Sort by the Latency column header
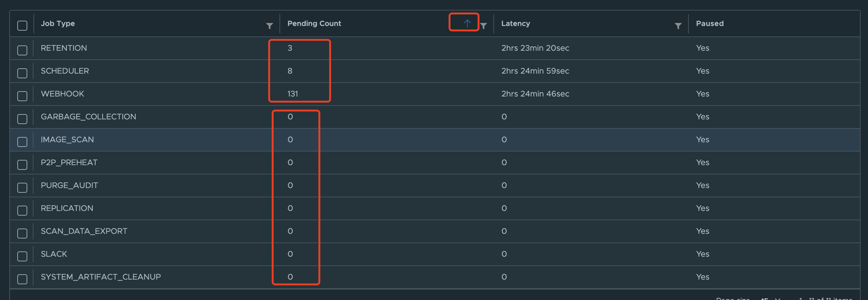This screenshot has width=868, height=300. pos(515,24)
